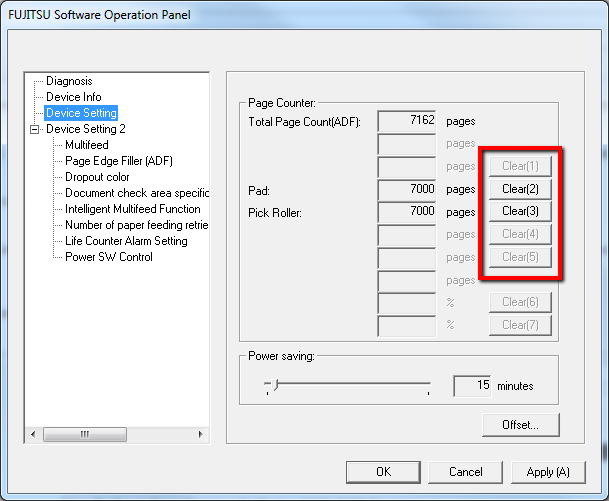Click the tree scrollbar left arrow
The height and width of the screenshot is (501, 609).
(x=33, y=434)
